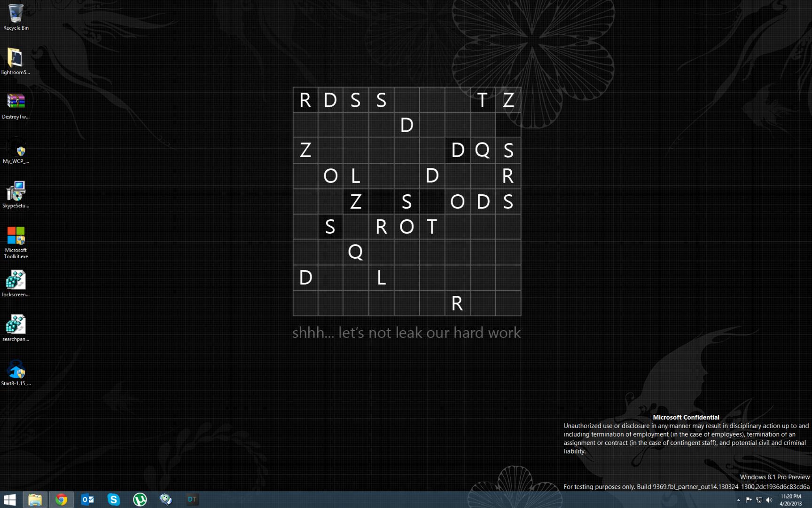Switch to Google Chrome on the taskbar
This screenshot has width=812, height=508.
61,500
